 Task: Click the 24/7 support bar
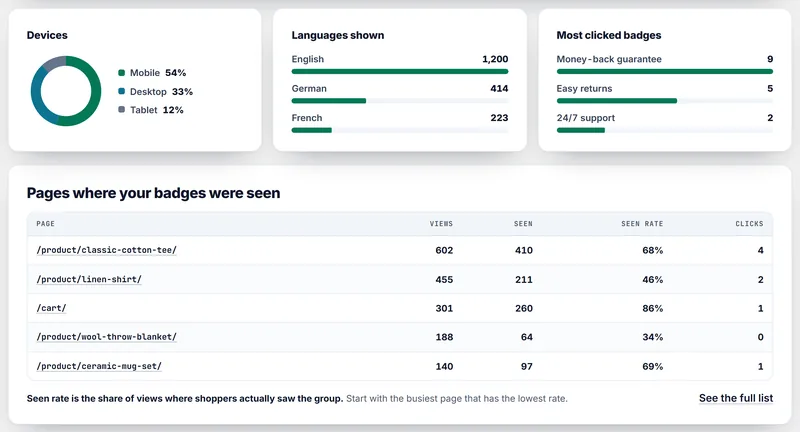pos(664,130)
